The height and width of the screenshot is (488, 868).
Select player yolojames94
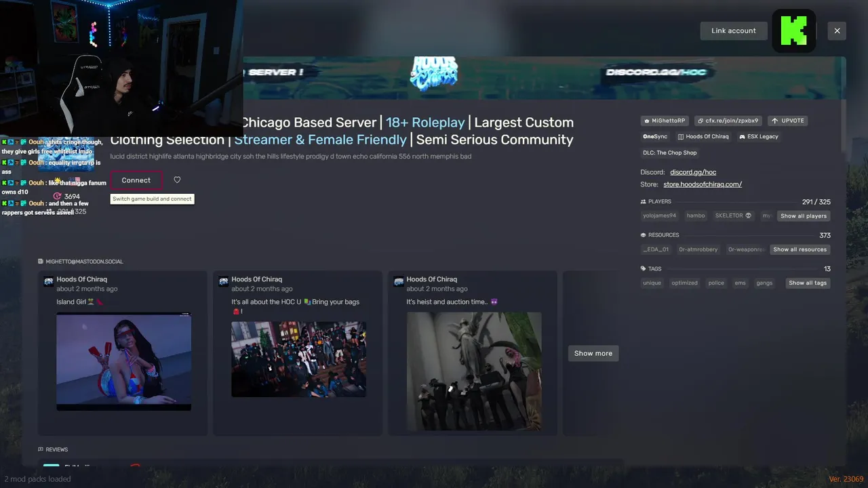(x=659, y=216)
